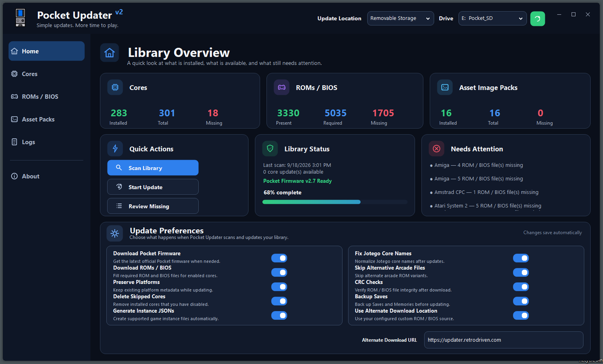Open the About page
This screenshot has height=364, width=603.
47,176
